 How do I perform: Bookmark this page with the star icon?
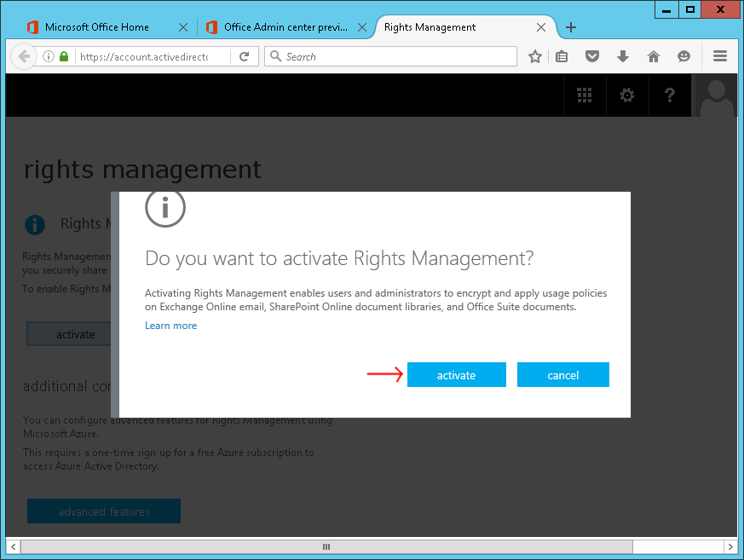(534, 56)
